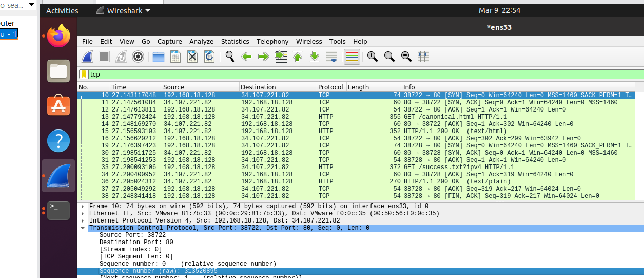Open the Edit menu
This screenshot has height=278, width=644.
click(106, 42)
